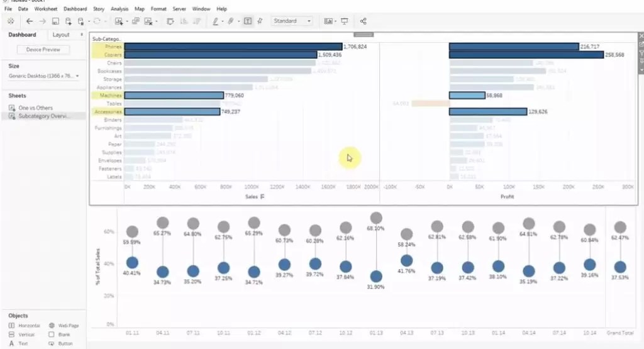Open the Dashboard menu

point(75,9)
